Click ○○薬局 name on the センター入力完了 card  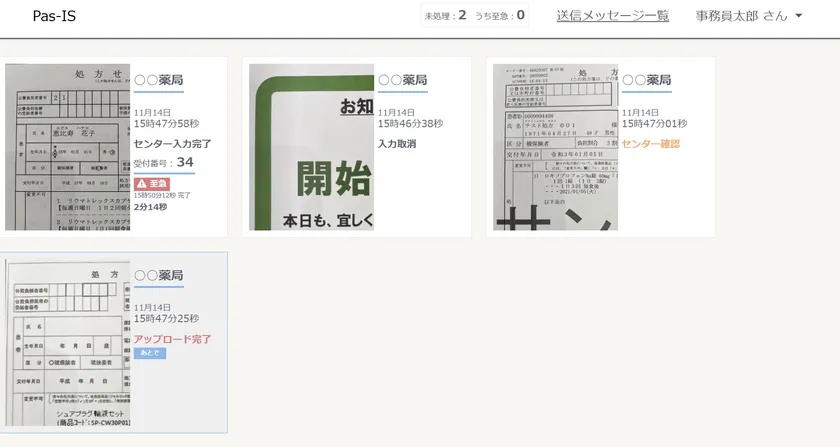point(159,80)
